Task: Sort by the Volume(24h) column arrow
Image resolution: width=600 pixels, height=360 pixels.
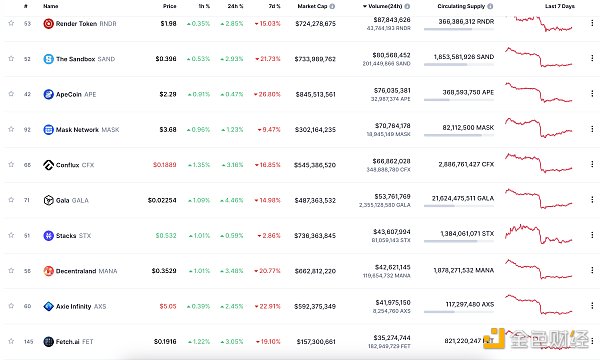Action: pyautogui.click(x=365, y=6)
